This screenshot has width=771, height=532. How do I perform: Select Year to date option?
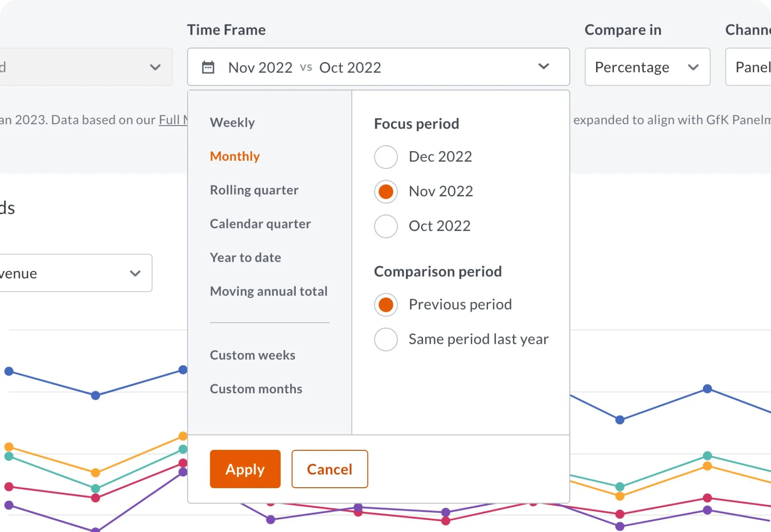(x=246, y=257)
